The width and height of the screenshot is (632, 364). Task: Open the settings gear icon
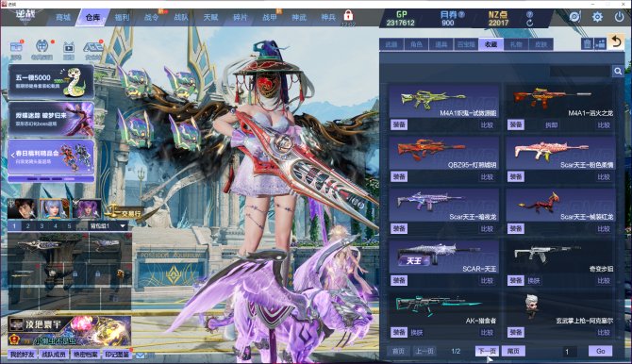point(597,17)
